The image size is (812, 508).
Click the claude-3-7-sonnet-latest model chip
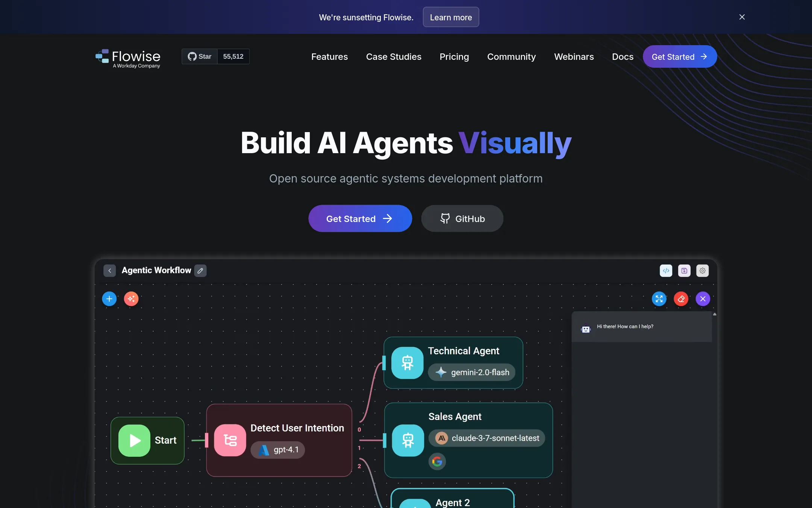click(x=487, y=438)
